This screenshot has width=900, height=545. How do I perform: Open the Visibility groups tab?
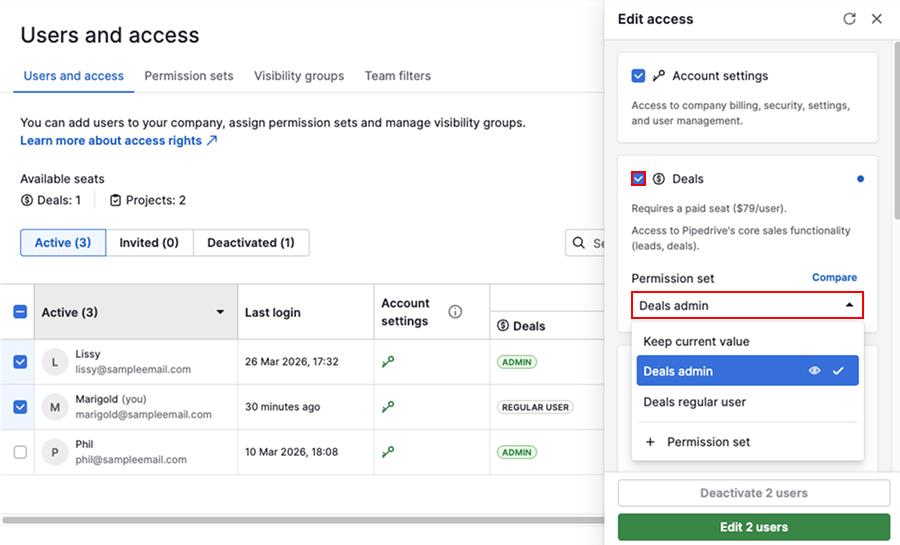click(298, 76)
